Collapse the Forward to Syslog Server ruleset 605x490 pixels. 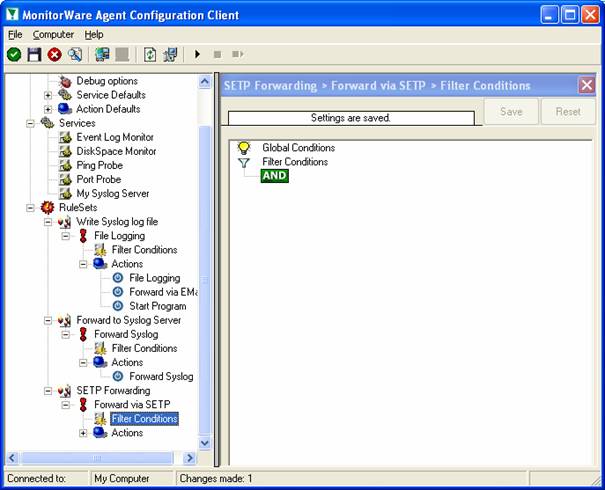(48, 321)
